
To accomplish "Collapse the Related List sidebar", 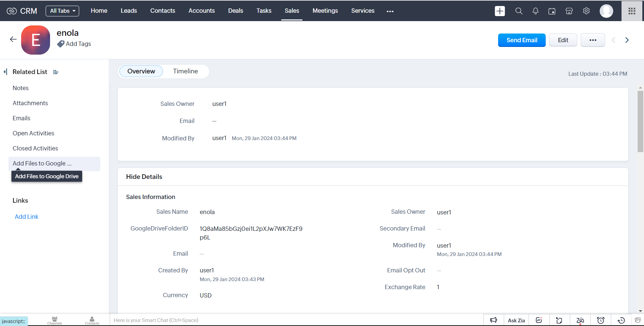I will (x=5, y=72).
